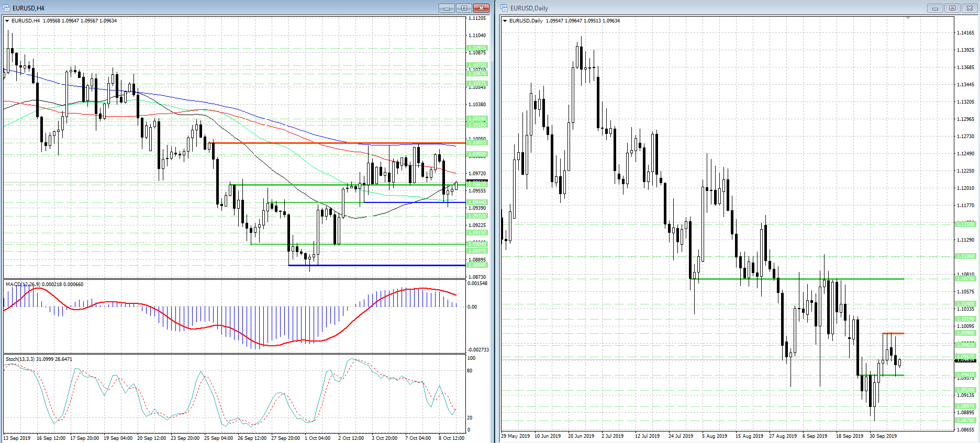
Task: Open the triangle dropdown beside EURUSD,H4 label
Action: pyautogui.click(x=7, y=21)
